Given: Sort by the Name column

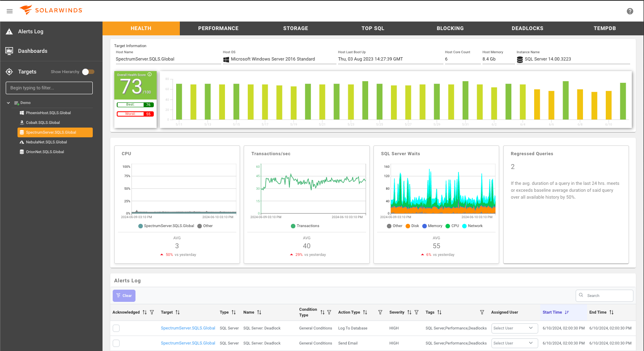Looking at the screenshot, I should click(x=259, y=312).
